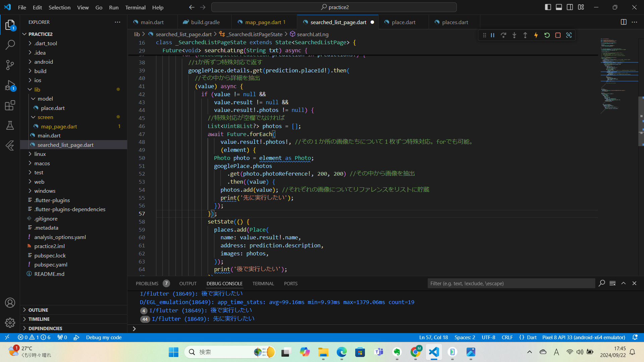The height and width of the screenshot is (362, 644).
Task: Click 'Debug my code' status item
Action: pos(104,338)
